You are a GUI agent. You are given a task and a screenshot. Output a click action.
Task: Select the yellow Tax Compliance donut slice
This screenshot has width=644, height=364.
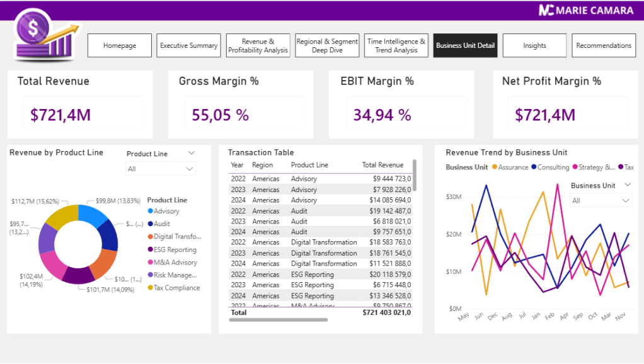(60, 216)
